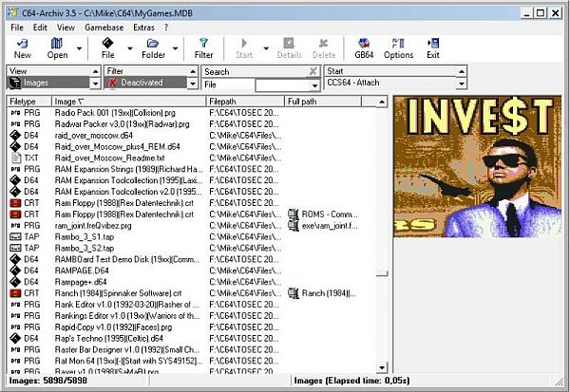Image resolution: width=570 pixels, height=392 pixels.
Task: Click the Folder toolbar icon
Action: (153, 44)
